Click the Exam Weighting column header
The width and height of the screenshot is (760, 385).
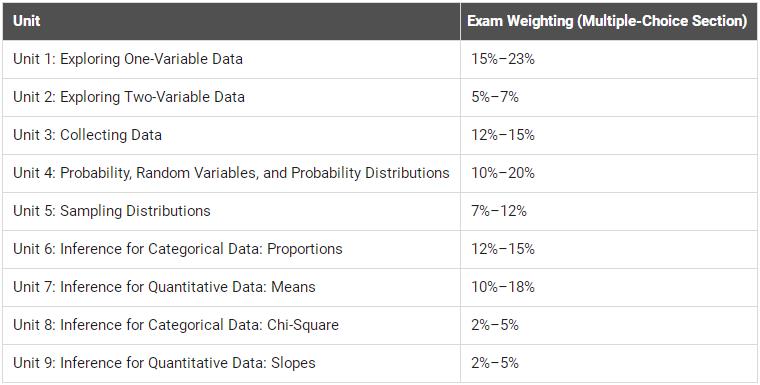point(607,21)
